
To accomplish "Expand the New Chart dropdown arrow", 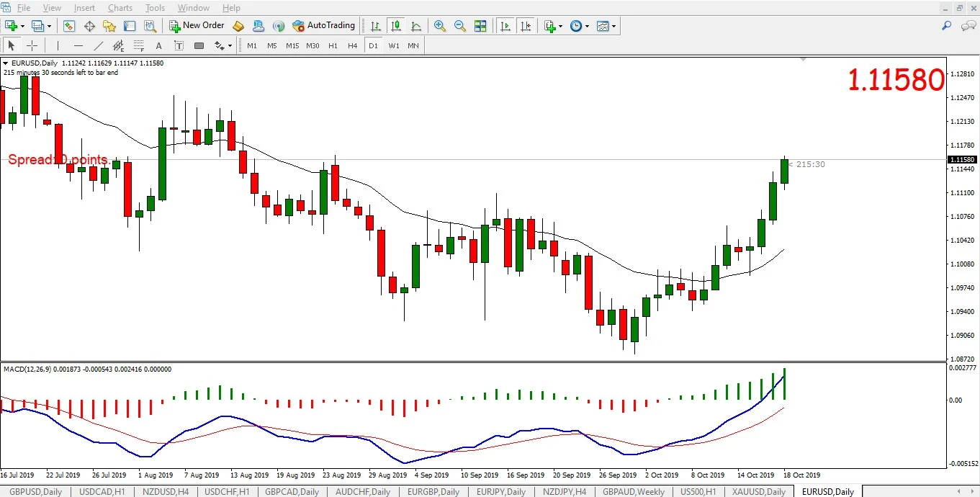I will (22, 26).
